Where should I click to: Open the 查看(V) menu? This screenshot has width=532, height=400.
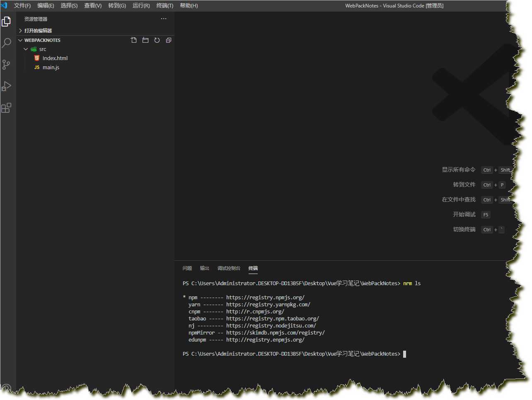[x=93, y=5]
